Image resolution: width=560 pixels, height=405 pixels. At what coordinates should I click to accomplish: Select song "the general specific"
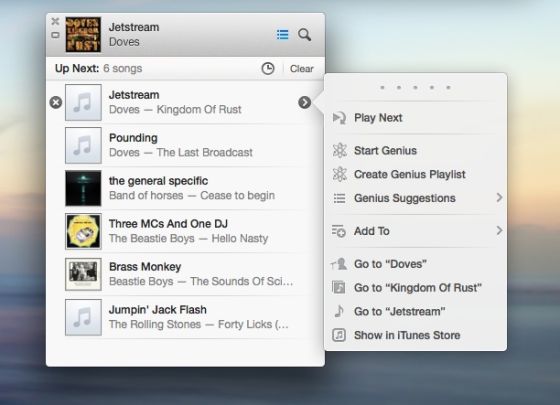pyautogui.click(x=158, y=181)
